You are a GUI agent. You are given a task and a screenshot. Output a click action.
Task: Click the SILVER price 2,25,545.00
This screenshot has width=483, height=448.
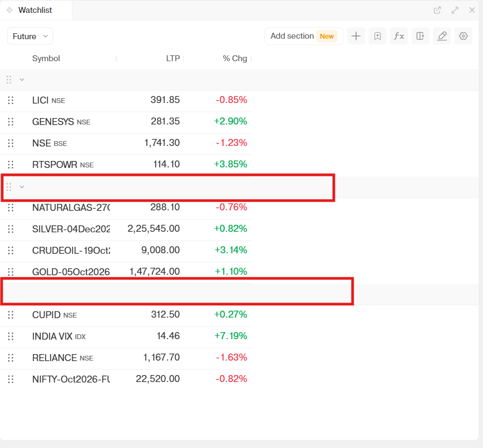pyautogui.click(x=153, y=229)
